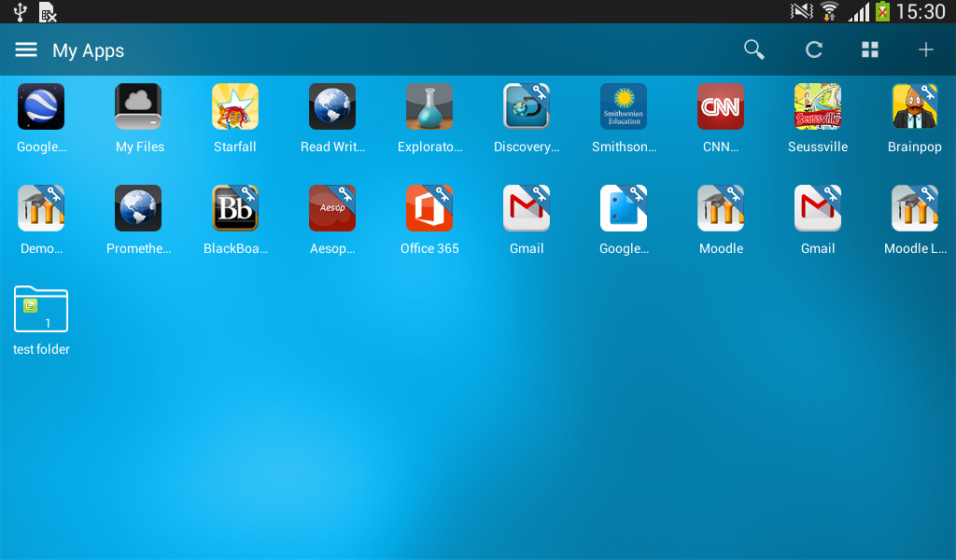Open the Aesop app

click(332, 208)
